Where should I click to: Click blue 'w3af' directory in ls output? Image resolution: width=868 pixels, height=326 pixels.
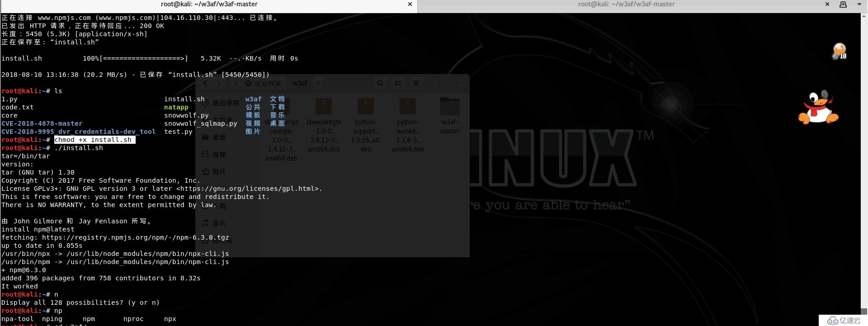pos(254,99)
